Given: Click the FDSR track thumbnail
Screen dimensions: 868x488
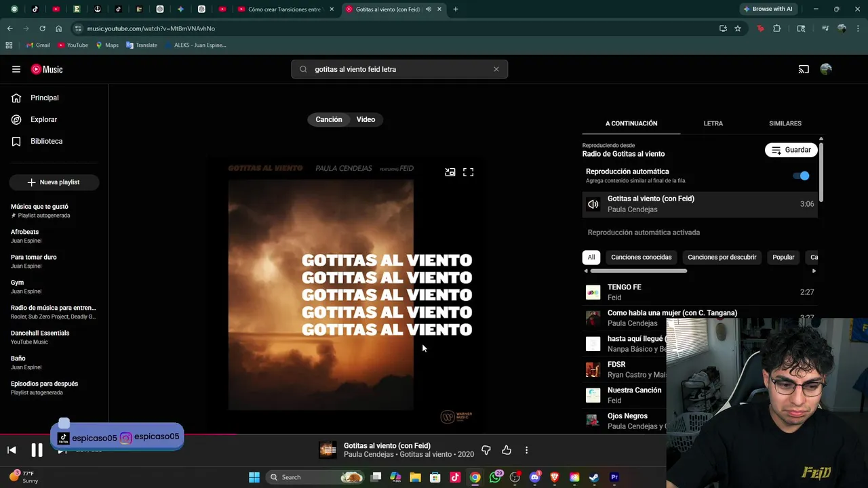Looking at the screenshot, I should click(x=593, y=369).
